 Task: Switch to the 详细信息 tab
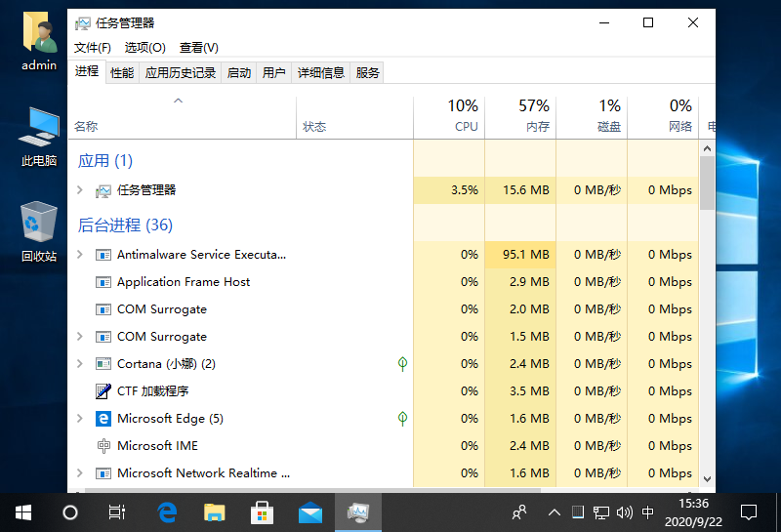(320, 72)
